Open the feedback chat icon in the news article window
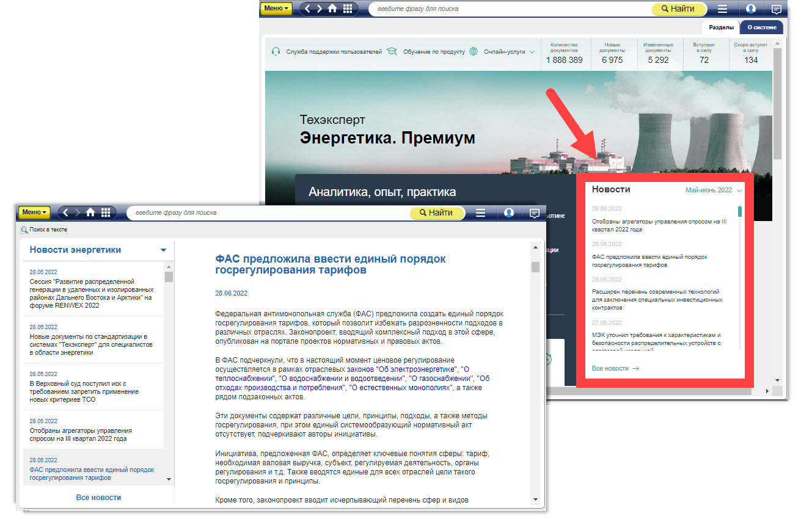Image resolution: width=812 pixels, height=519 pixels. (535, 213)
